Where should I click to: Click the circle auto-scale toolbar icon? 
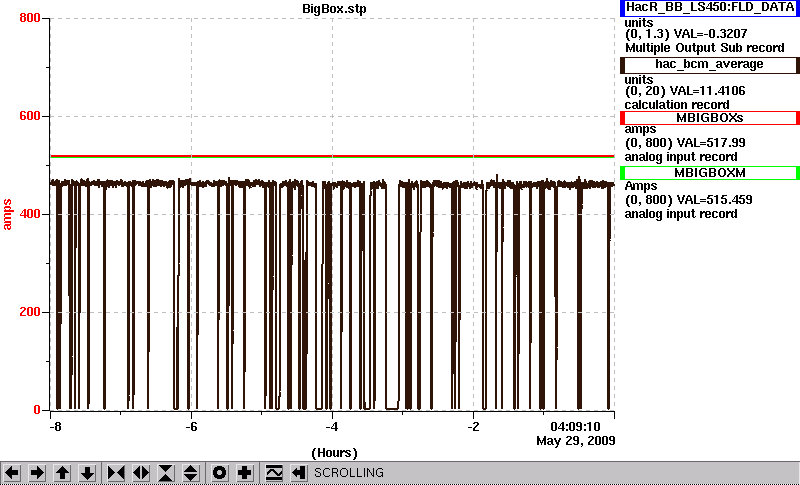219,473
